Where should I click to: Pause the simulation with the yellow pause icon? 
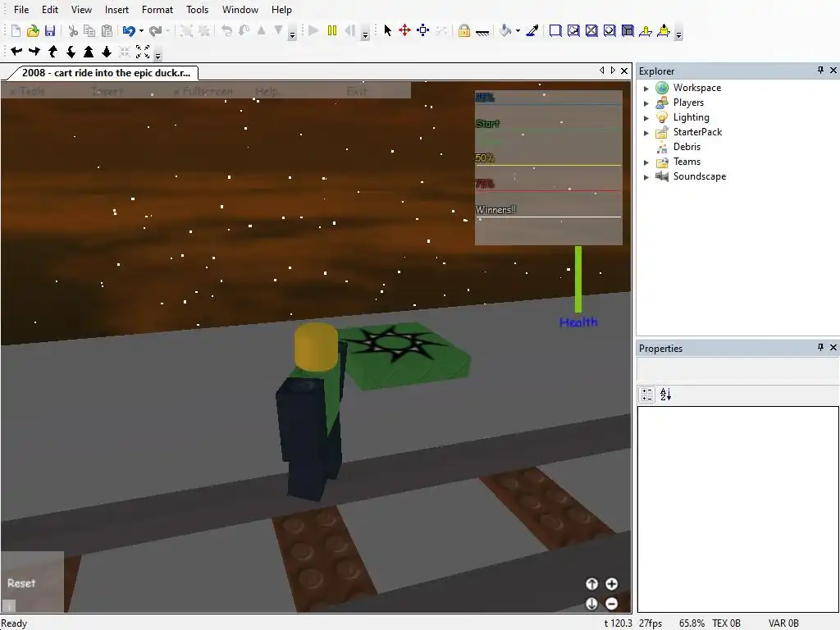point(332,30)
